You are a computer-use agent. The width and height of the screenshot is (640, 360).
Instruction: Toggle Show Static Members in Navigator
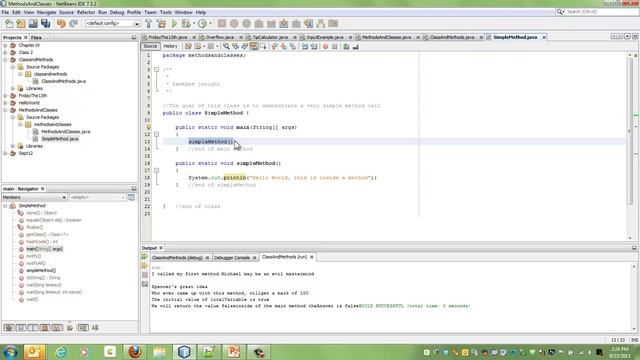pos(33,328)
